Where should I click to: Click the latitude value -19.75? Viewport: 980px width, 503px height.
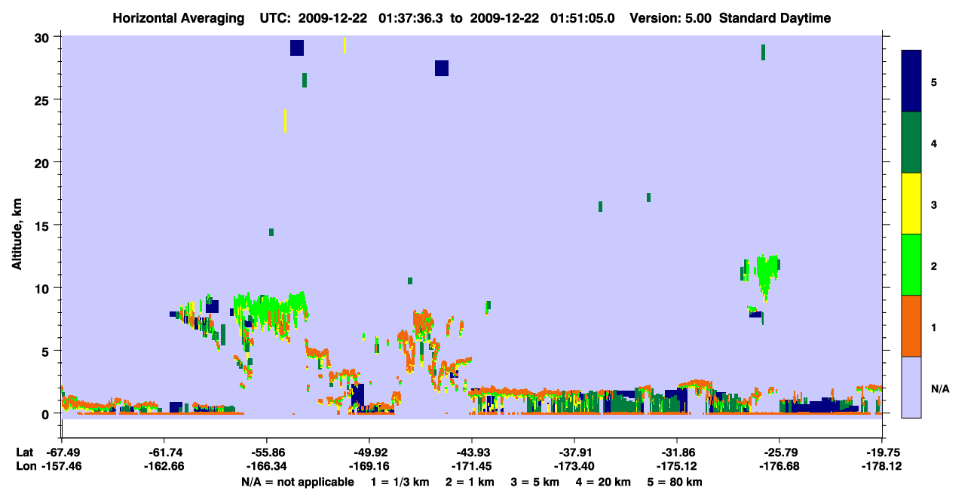pos(882,452)
